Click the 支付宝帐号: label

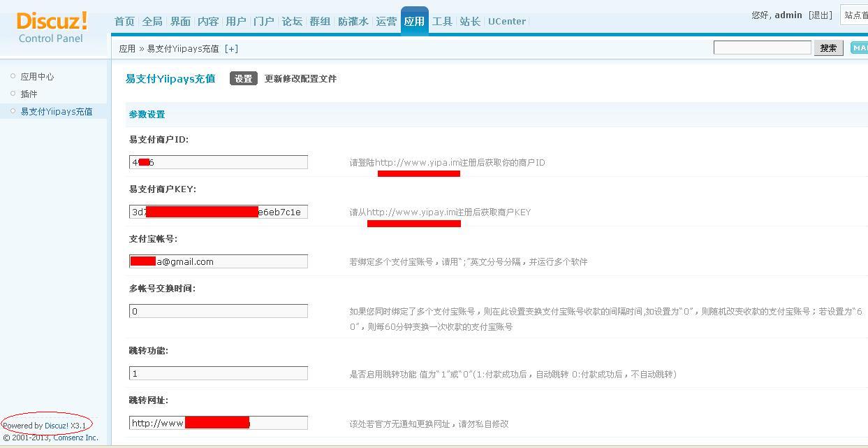tap(154, 238)
